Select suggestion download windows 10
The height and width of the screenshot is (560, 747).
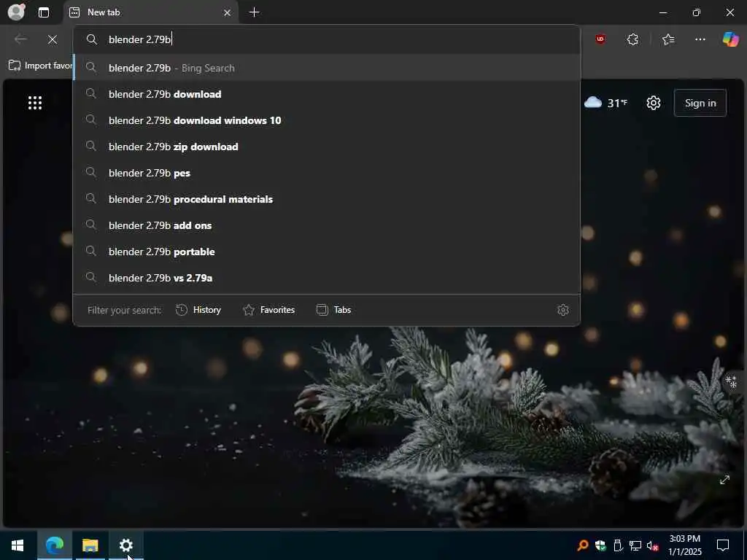tap(326, 120)
